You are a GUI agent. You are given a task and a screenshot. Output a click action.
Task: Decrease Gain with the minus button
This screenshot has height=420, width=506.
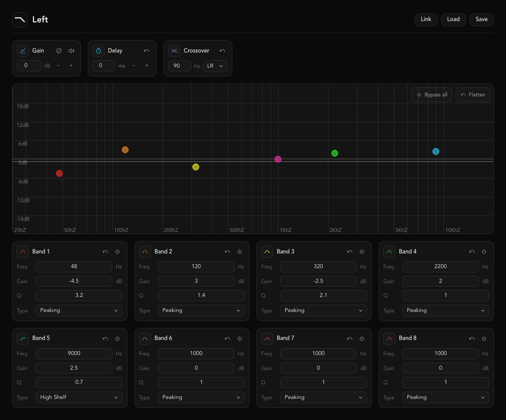pyautogui.click(x=58, y=65)
